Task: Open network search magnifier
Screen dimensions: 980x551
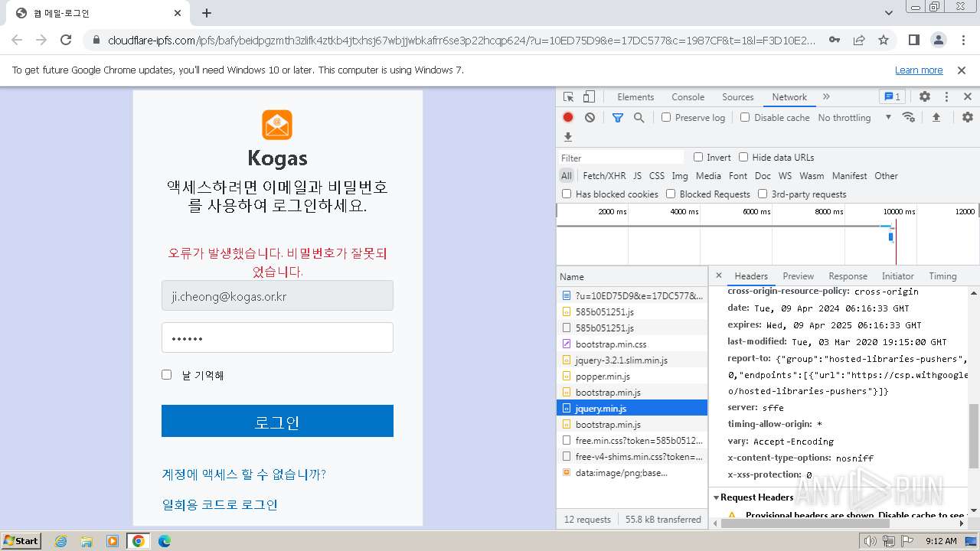Action: (x=639, y=117)
